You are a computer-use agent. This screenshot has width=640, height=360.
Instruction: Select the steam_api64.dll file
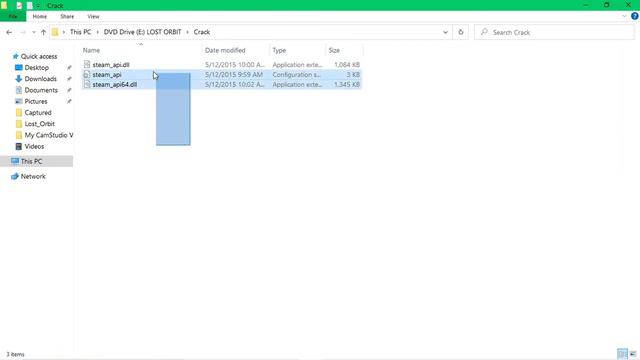(x=115, y=84)
